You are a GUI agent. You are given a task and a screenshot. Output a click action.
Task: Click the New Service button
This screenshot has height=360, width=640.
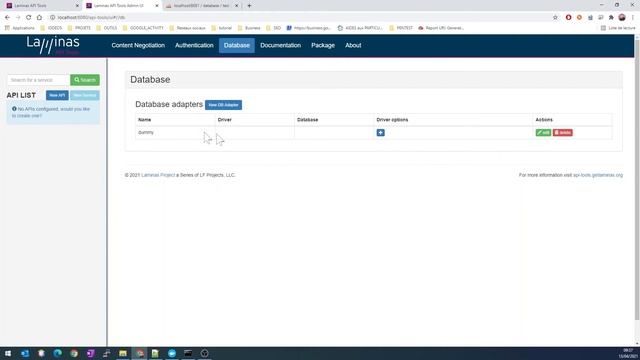[84, 95]
